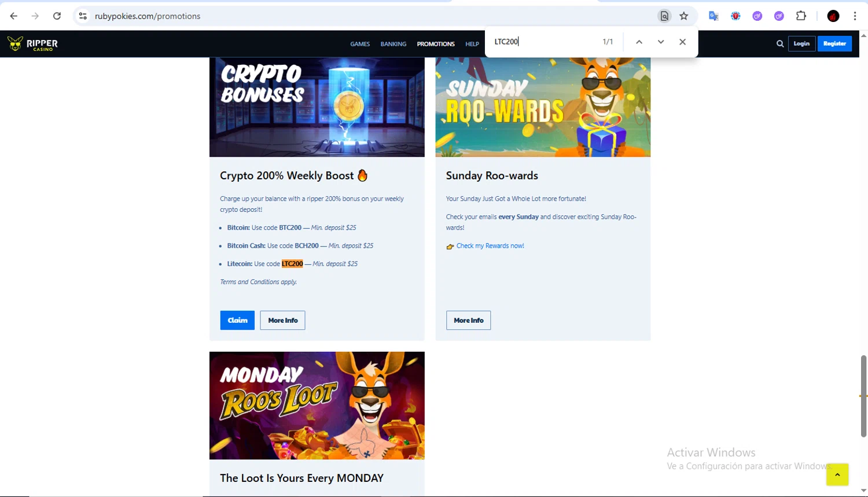Reload the current page
This screenshot has width=868, height=497.
click(57, 16)
